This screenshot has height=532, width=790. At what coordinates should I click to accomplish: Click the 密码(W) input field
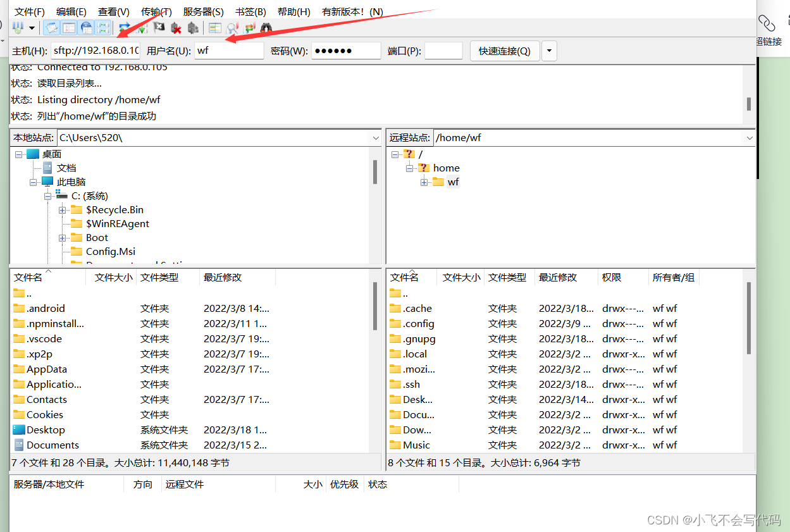[345, 50]
